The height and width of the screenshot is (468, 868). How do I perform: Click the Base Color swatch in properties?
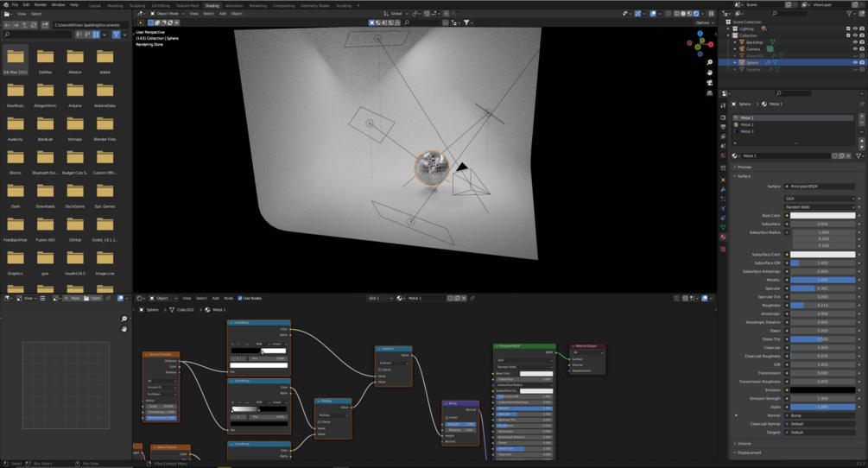pyautogui.click(x=822, y=215)
